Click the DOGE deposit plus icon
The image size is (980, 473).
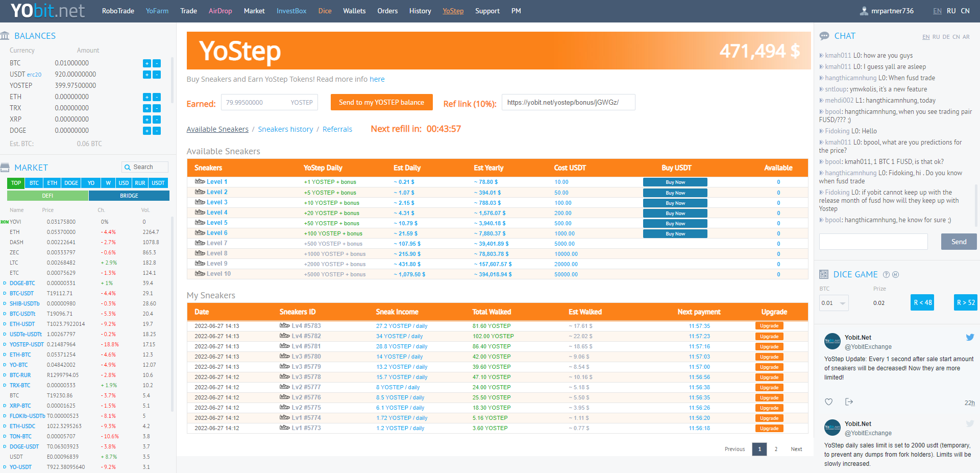(x=147, y=131)
